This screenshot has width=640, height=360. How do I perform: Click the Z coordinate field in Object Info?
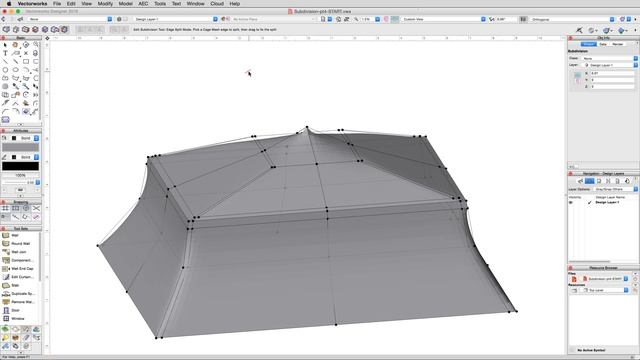(x=613, y=87)
